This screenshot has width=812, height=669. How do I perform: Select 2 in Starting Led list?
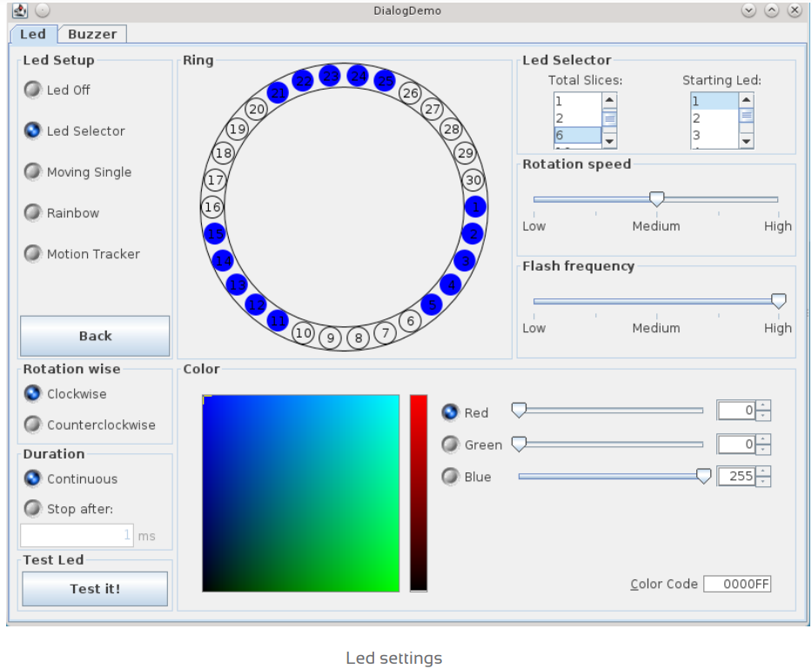[715, 118]
